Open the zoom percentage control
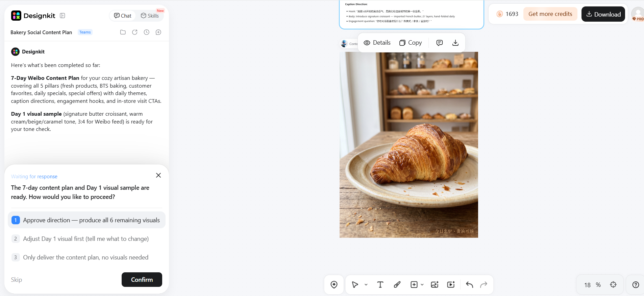 point(592,285)
